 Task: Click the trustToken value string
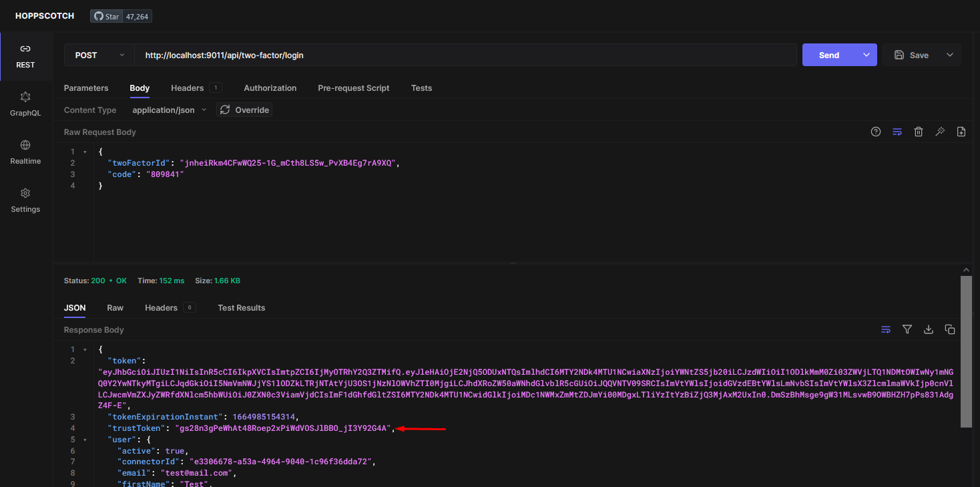[284, 428]
